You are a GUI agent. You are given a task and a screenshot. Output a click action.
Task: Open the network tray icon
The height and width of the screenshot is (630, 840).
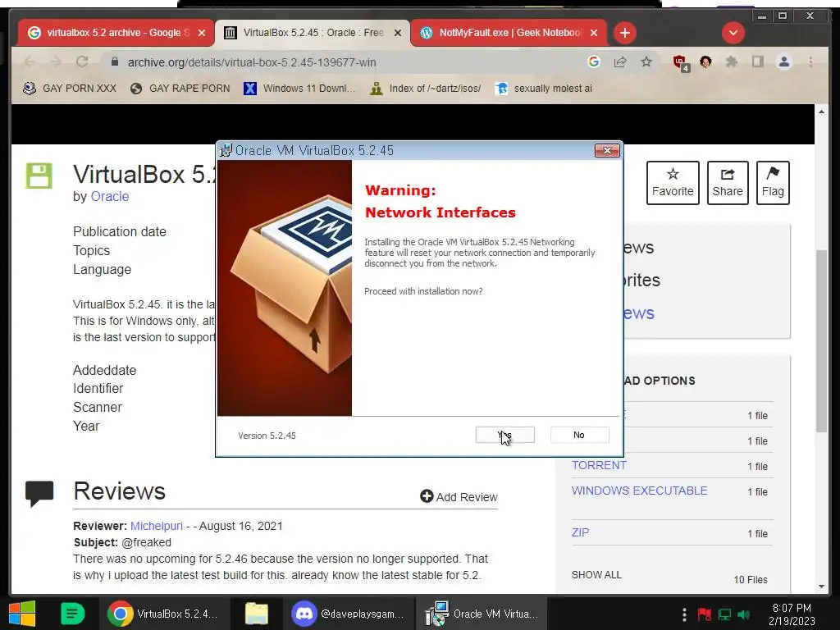point(724,614)
